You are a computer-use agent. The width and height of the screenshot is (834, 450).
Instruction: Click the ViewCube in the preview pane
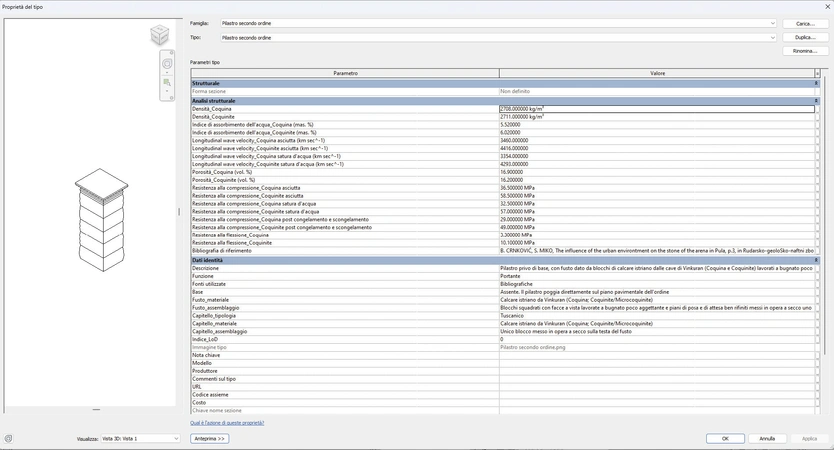[160, 35]
